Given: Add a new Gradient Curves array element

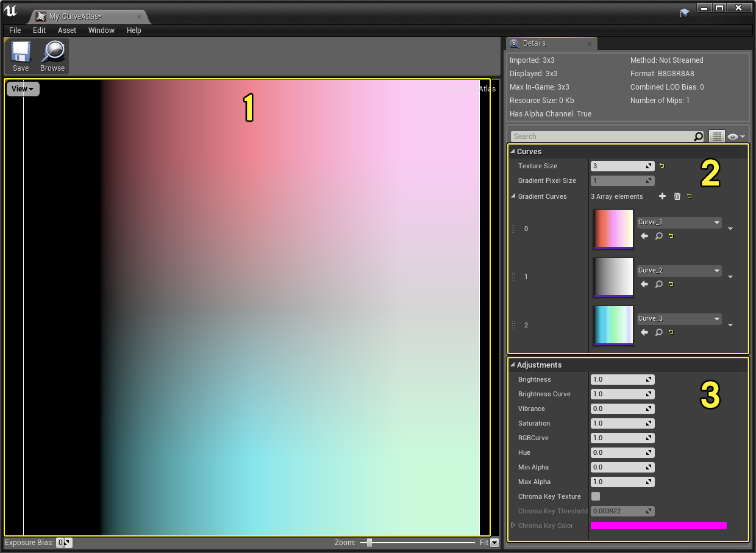Looking at the screenshot, I should click(663, 196).
